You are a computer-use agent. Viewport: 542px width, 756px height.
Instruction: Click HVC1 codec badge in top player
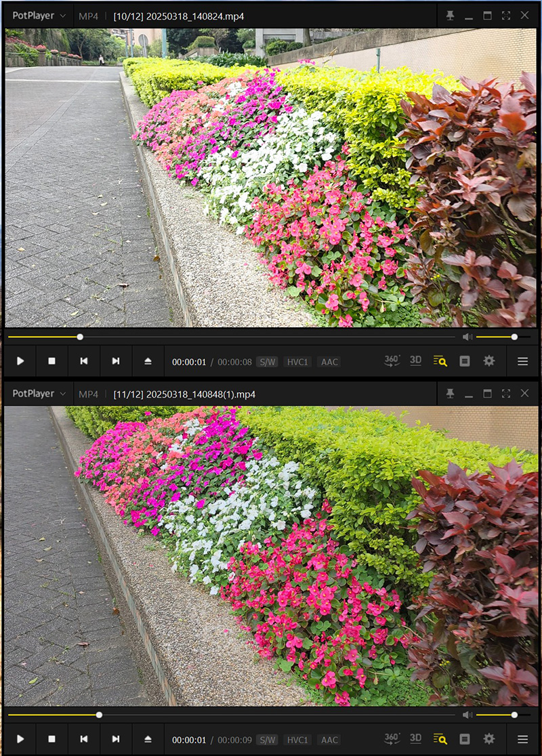[297, 362]
